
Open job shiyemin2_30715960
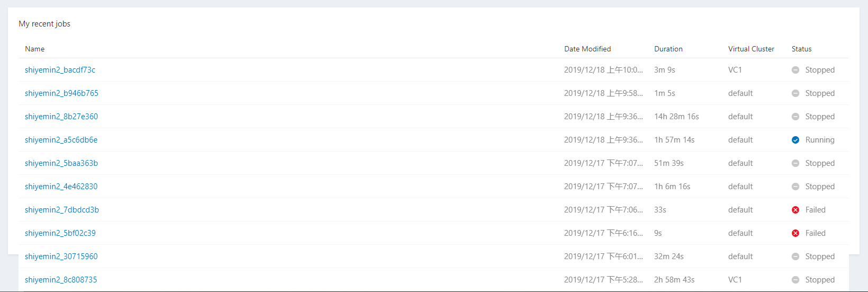61,256
